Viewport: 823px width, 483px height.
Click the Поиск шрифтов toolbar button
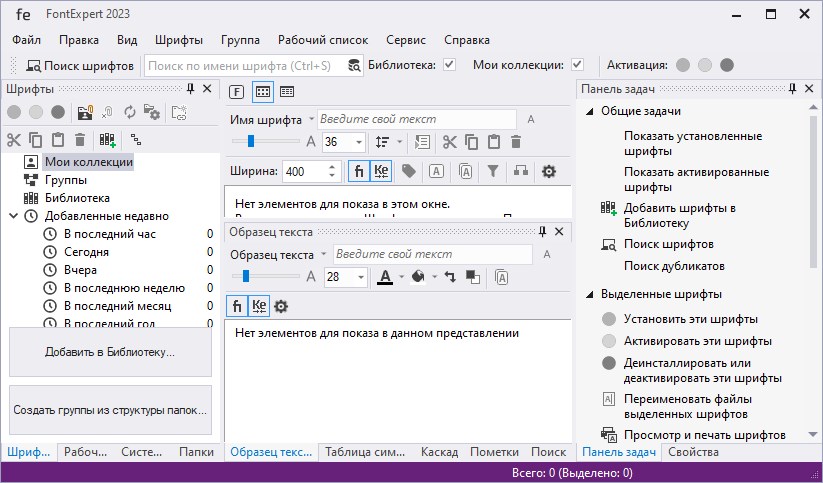[x=80, y=66]
